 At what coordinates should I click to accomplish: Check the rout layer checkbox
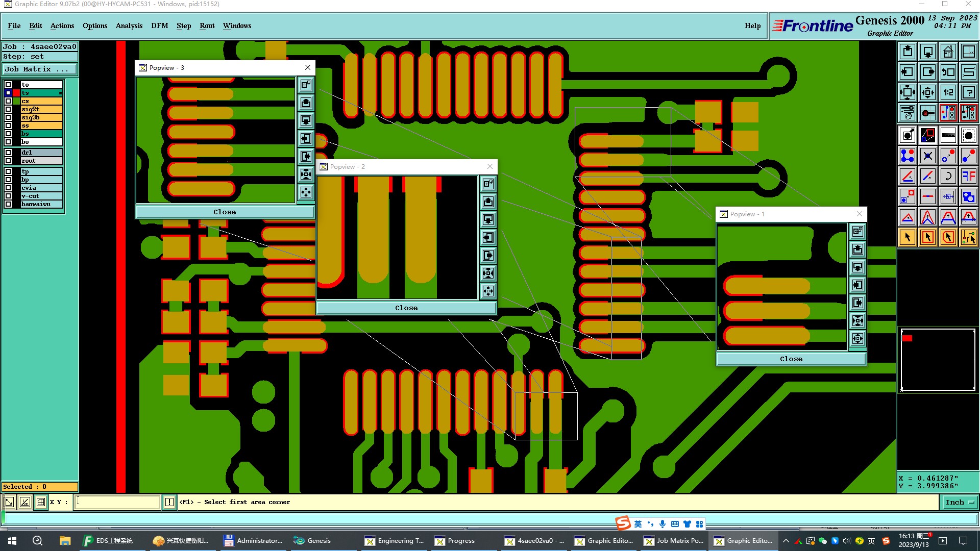[x=8, y=161]
